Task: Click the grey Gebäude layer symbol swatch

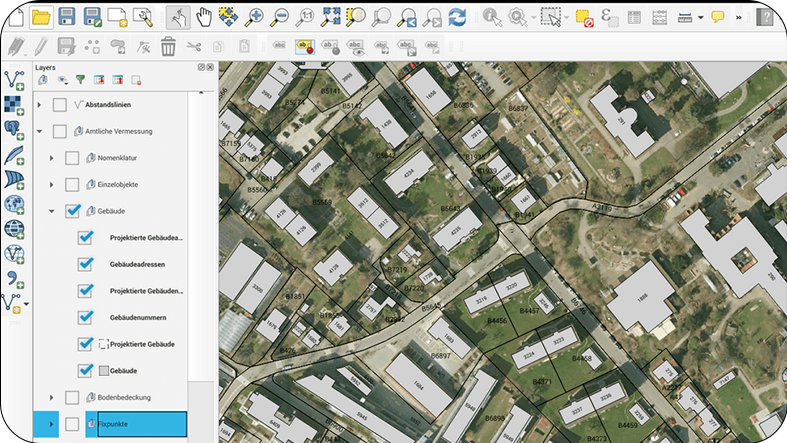Action: [103, 371]
